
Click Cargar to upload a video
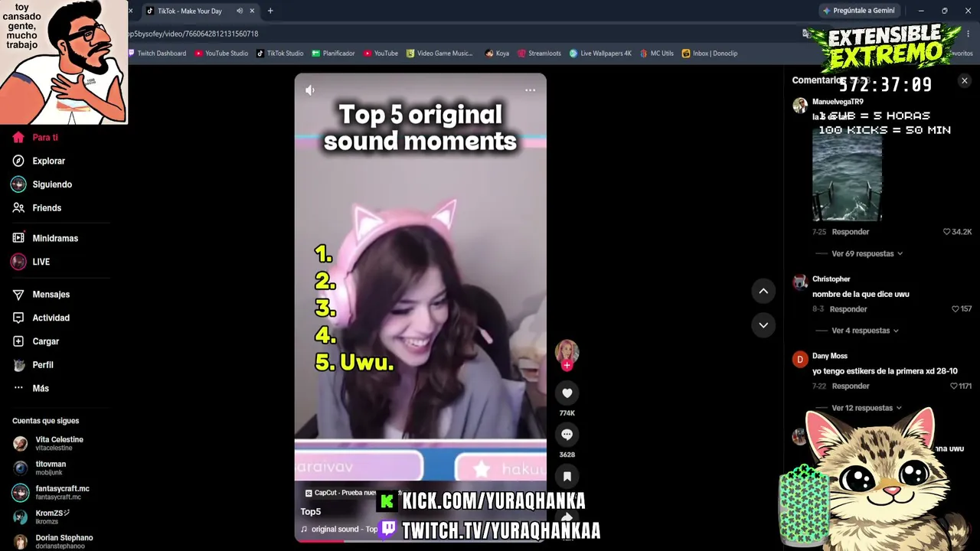click(x=36, y=341)
